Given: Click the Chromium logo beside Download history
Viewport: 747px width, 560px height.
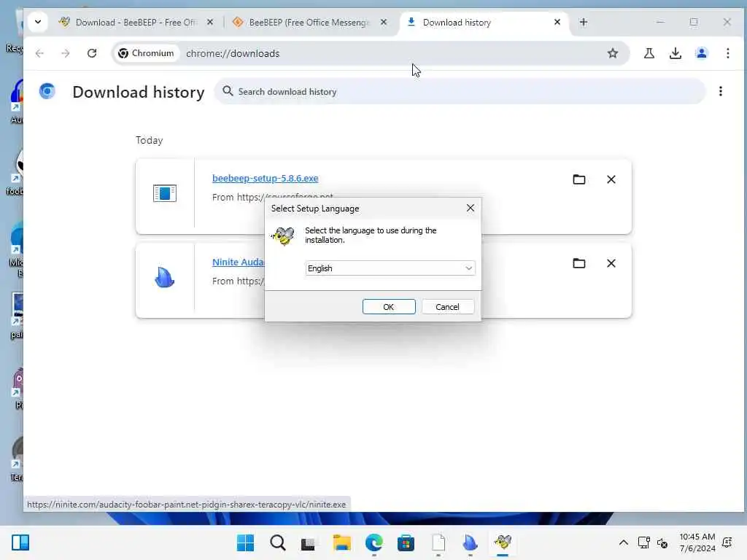Looking at the screenshot, I should pyautogui.click(x=47, y=91).
